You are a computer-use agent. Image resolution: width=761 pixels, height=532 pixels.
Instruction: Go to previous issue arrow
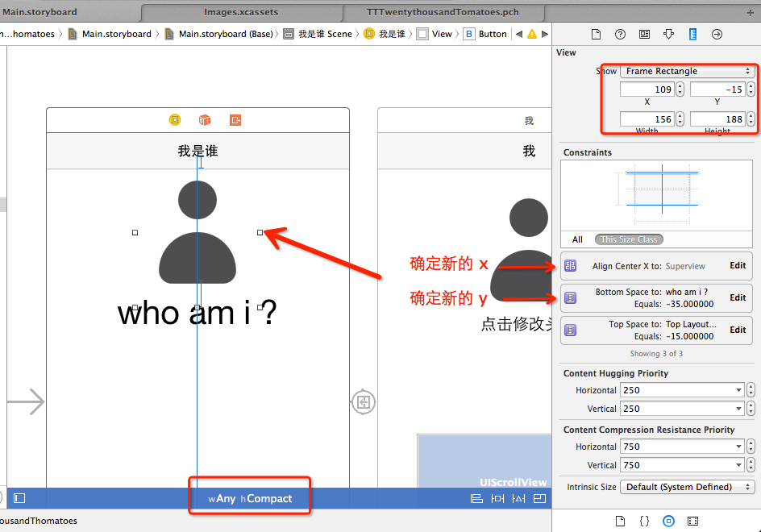(519, 34)
